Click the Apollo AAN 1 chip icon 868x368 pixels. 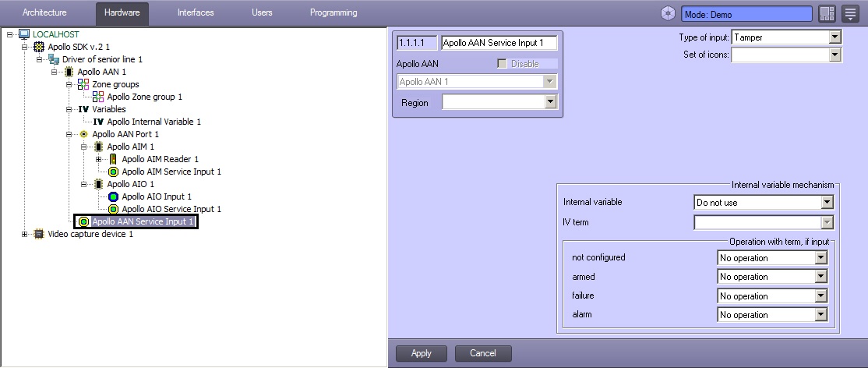pos(69,72)
